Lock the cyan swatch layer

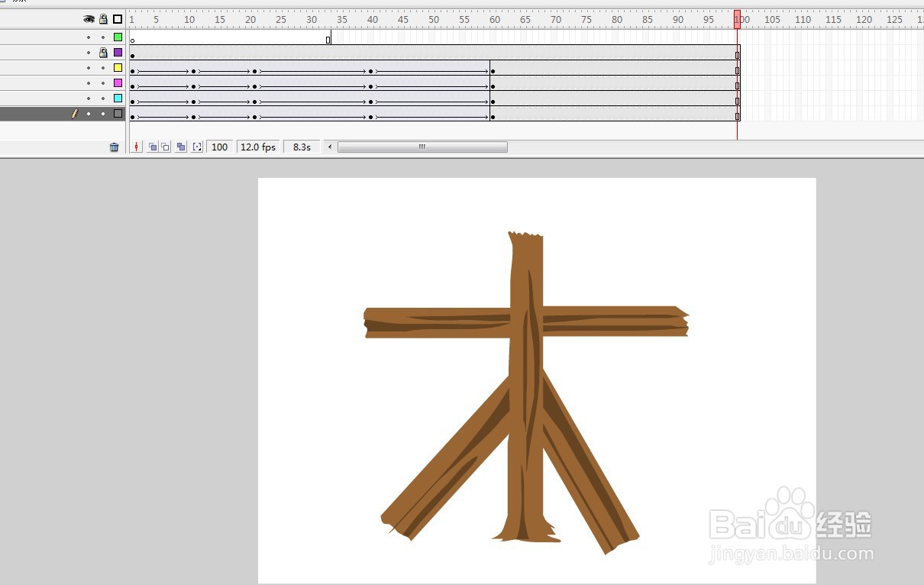103,99
